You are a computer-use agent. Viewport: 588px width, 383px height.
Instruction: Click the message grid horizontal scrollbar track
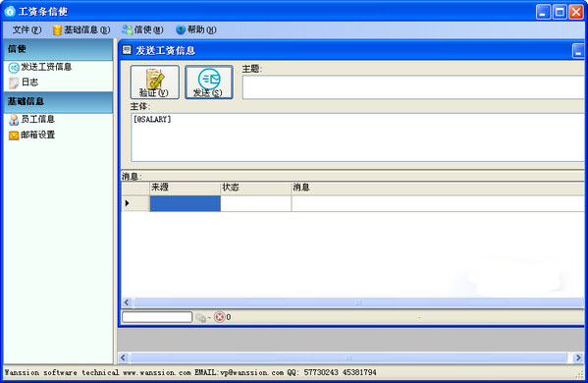tap(358, 302)
